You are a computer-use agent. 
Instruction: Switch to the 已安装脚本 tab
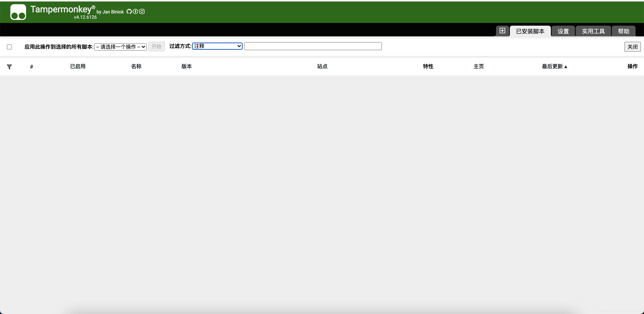530,31
